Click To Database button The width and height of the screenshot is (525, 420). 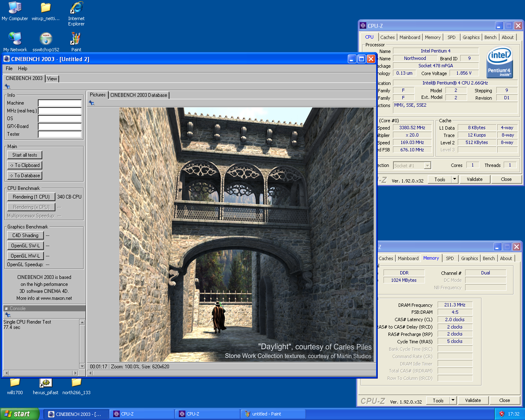pyautogui.click(x=25, y=176)
